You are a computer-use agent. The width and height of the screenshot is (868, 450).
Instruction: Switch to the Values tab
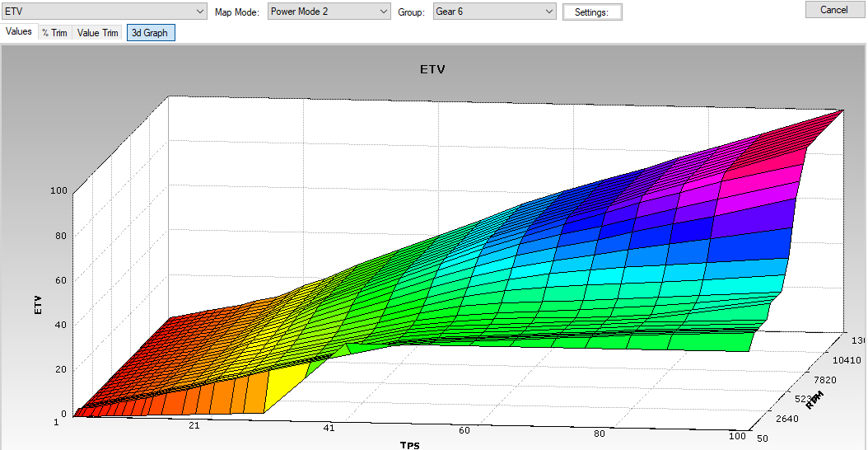[18, 32]
